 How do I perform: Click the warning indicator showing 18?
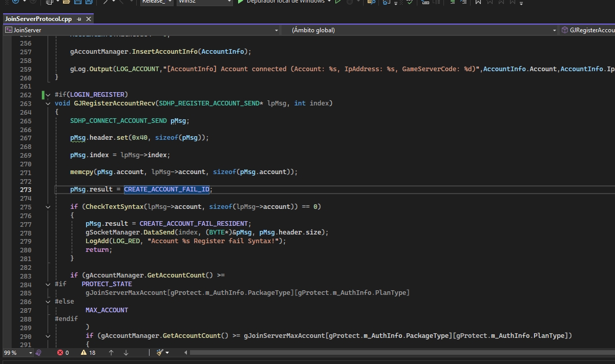[x=88, y=353]
